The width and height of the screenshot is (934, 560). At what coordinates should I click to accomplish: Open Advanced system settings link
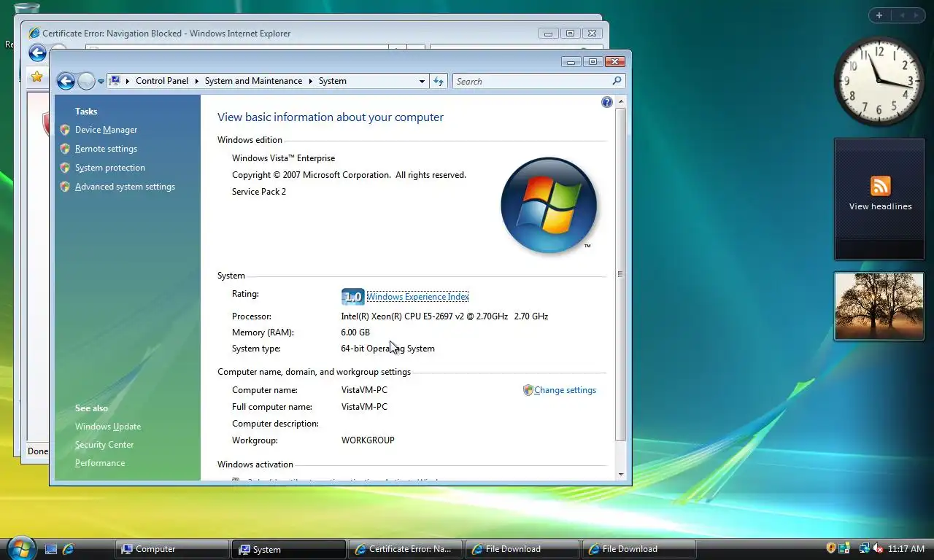pos(125,187)
